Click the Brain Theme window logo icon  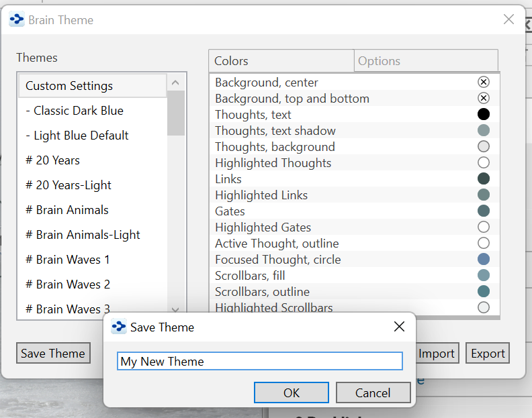(17, 20)
